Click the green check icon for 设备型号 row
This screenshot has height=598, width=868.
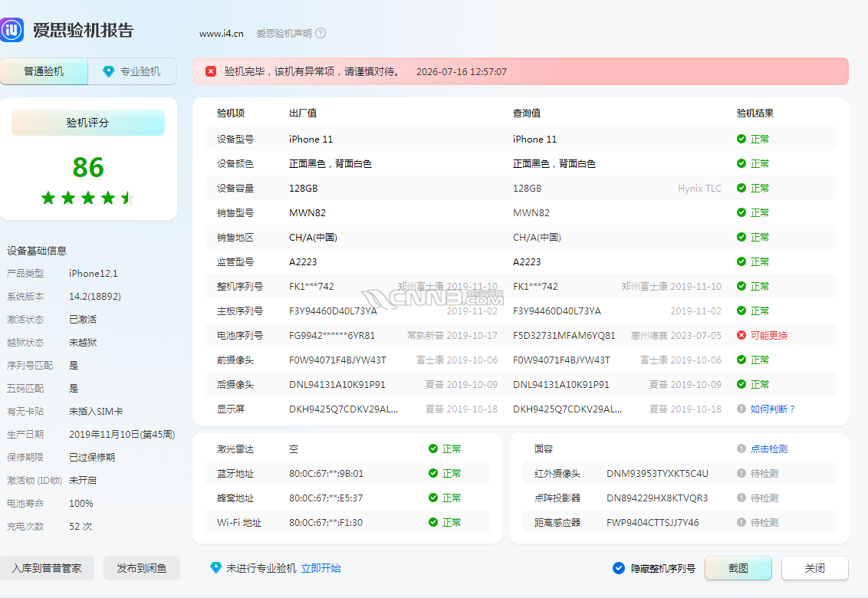coord(741,139)
